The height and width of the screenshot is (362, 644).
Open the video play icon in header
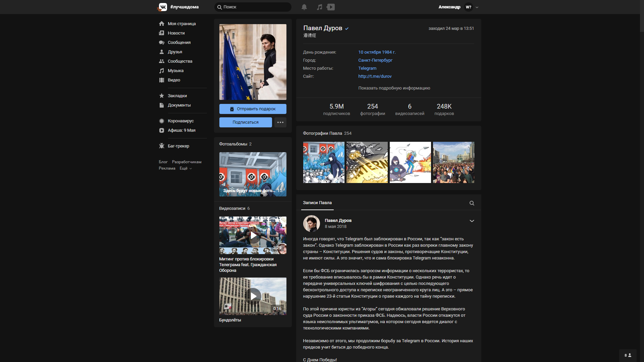pos(331,7)
